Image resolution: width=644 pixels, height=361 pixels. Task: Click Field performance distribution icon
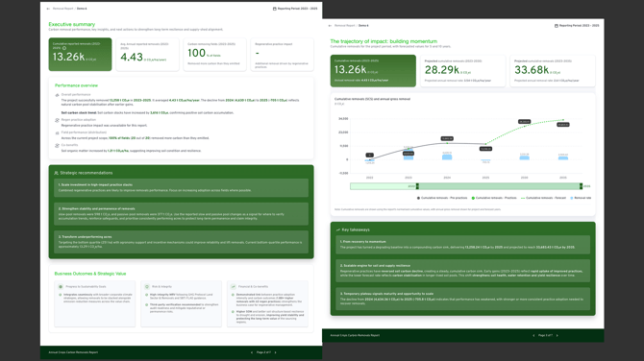tap(57, 132)
